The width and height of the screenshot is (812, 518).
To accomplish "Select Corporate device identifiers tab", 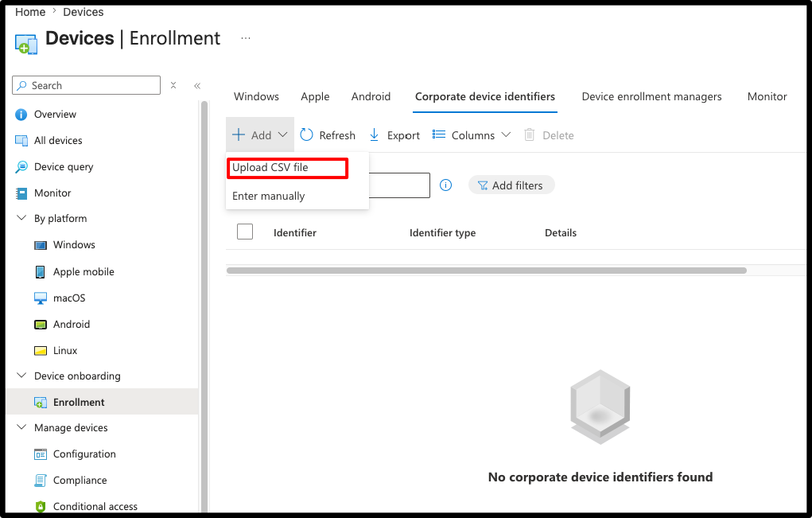I will (x=484, y=97).
